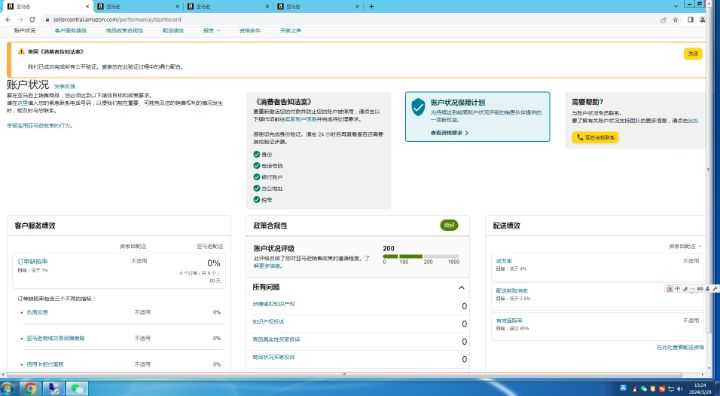Open the fulfillment filter dropdown in 配送绩效

coord(685,247)
